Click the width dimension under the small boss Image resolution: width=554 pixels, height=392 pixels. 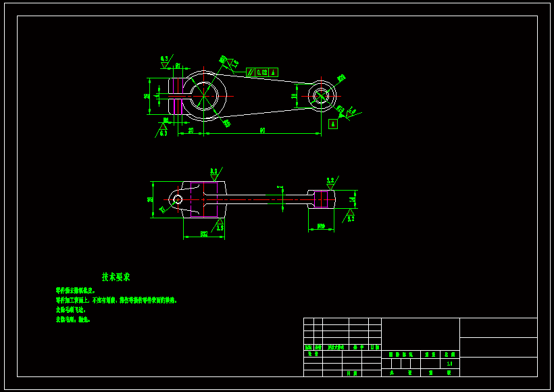(x=321, y=226)
